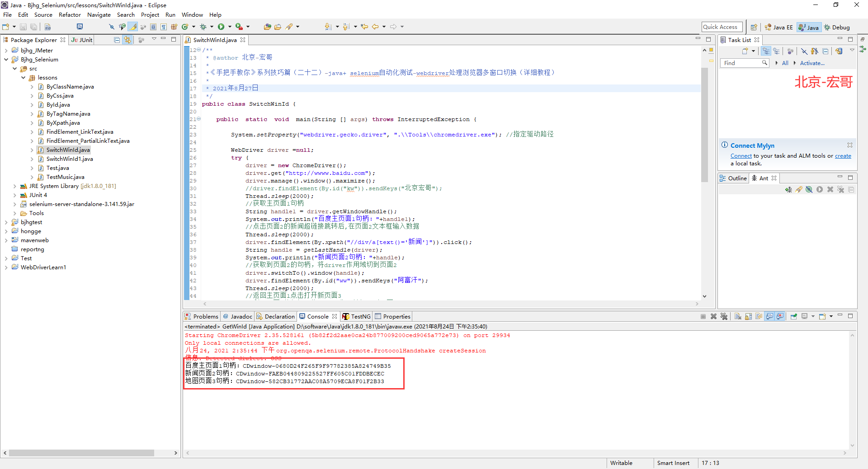Click the Last Edit Location arrow icon

pos(364,27)
